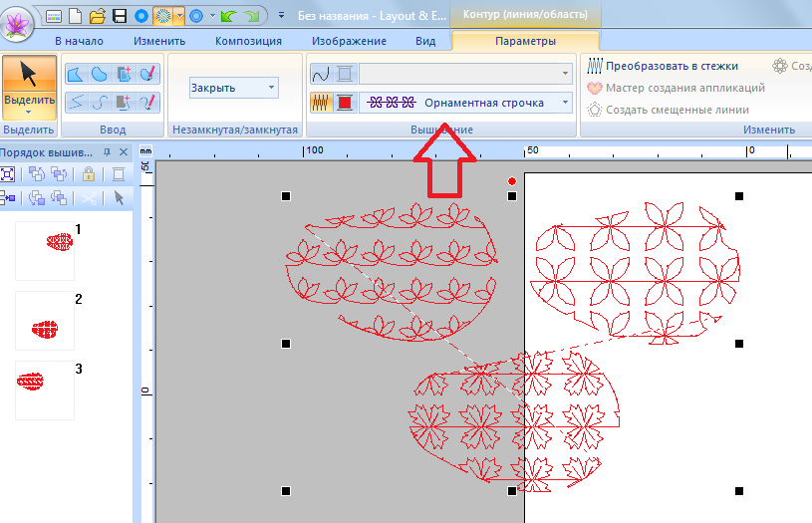Save the design with the floppy disk icon
Viewport: 812px width, 523px height.
120,16
